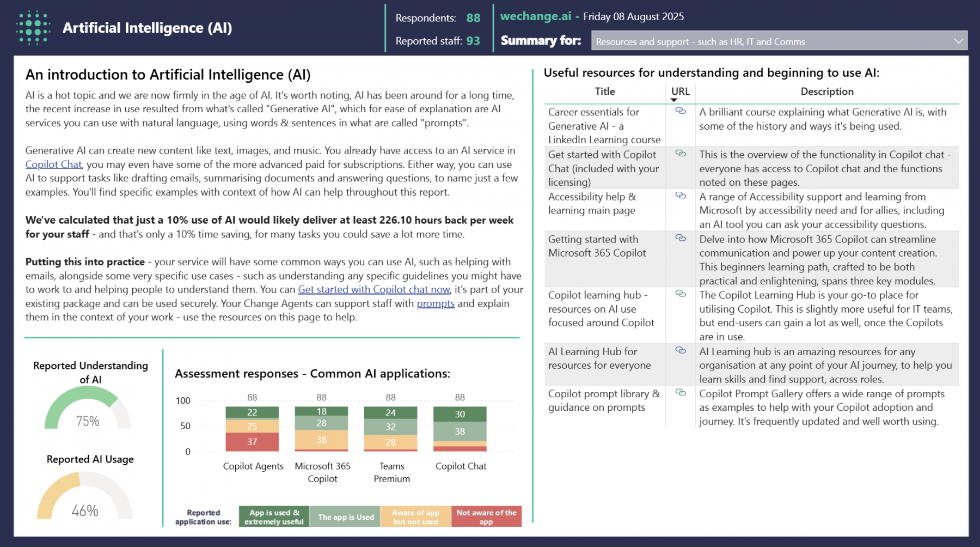This screenshot has width=980, height=547.
Task: Click the Copilot Agents red bar segment 37
Action: coord(252,442)
